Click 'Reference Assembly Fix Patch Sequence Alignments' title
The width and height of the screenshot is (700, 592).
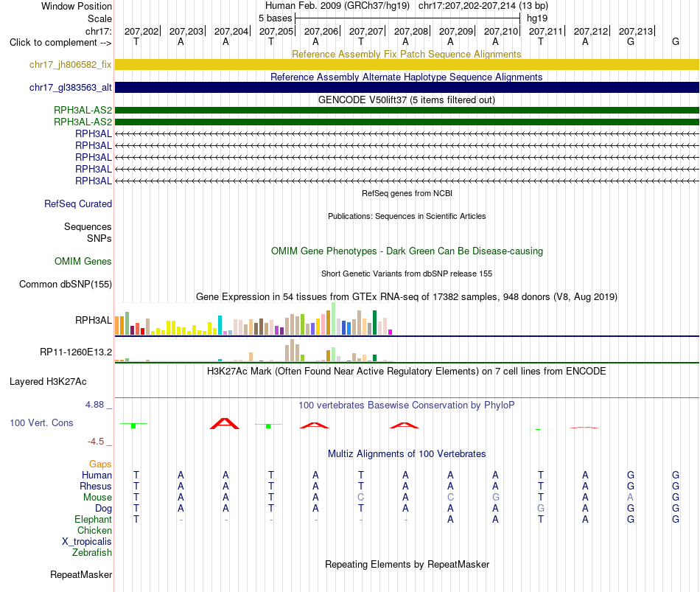407,54
